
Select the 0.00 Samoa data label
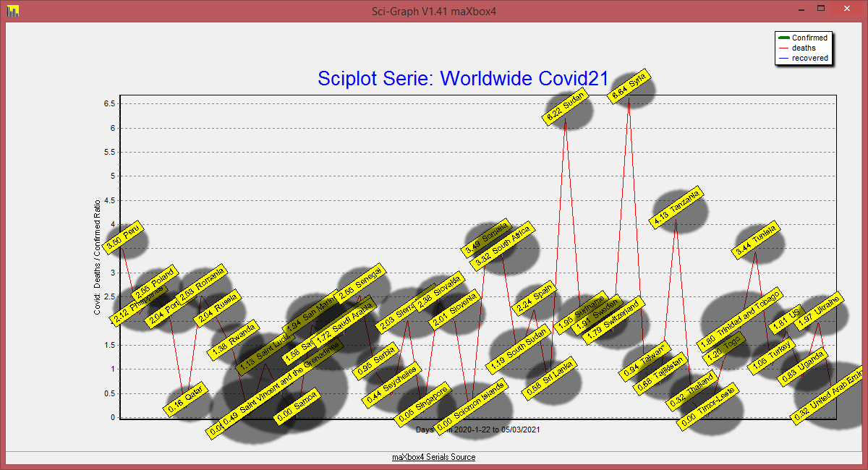coord(297,410)
